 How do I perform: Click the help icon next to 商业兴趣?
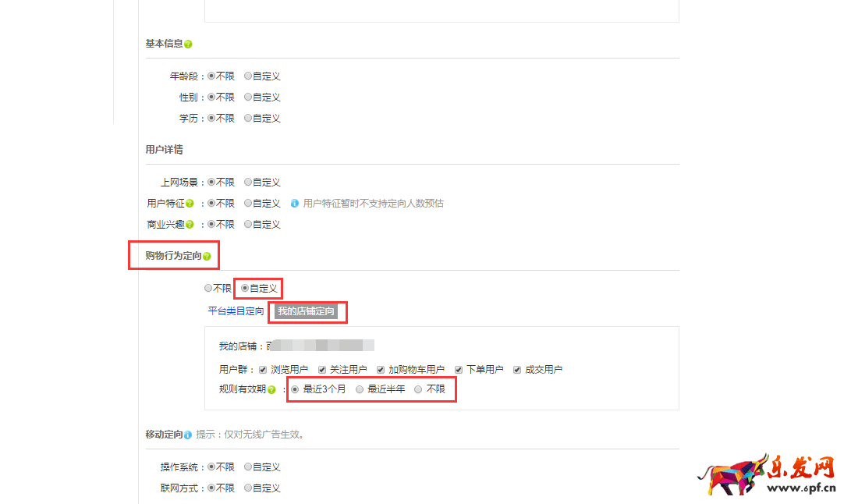tap(190, 225)
